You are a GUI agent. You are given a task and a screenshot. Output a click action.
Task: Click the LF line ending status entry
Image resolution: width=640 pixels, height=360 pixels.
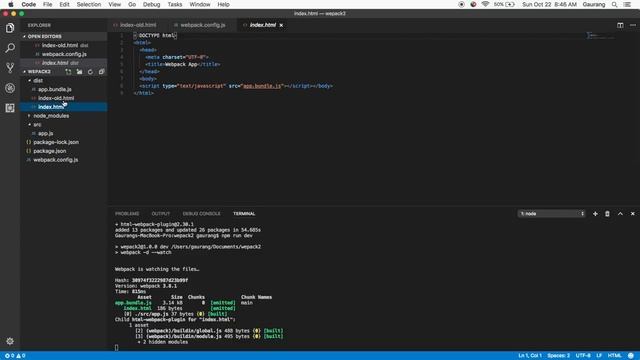pos(599,356)
